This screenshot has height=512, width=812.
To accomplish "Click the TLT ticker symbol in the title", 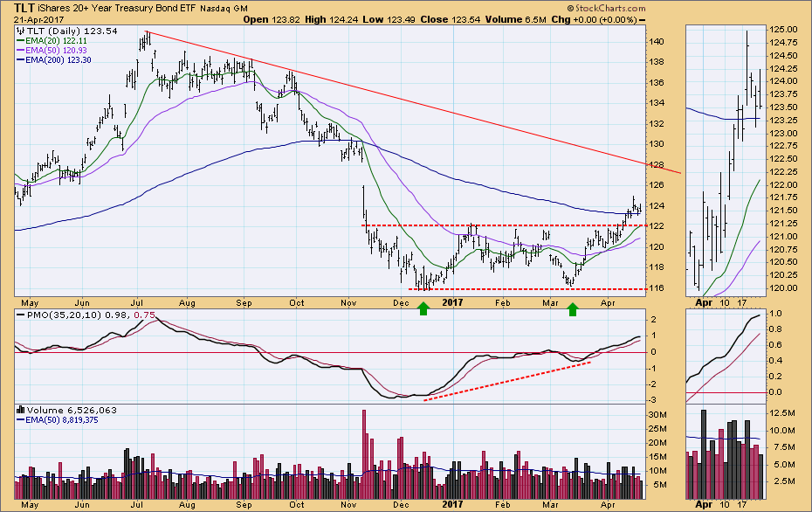I will pyautogui.click(x=24, y=8).
